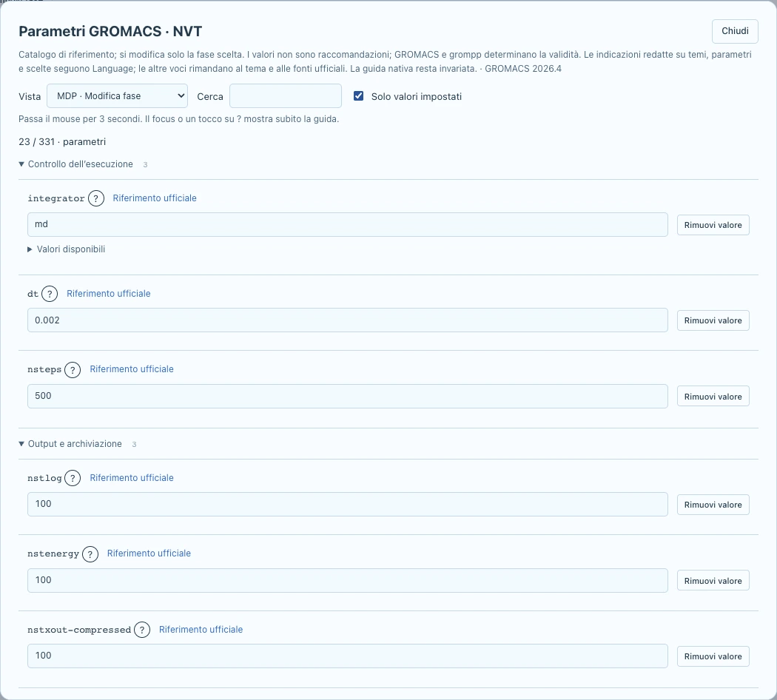This screenshot has width=777, height=700.
Task: Click the nstxout-compressed value field
Action: coord(347,656)
